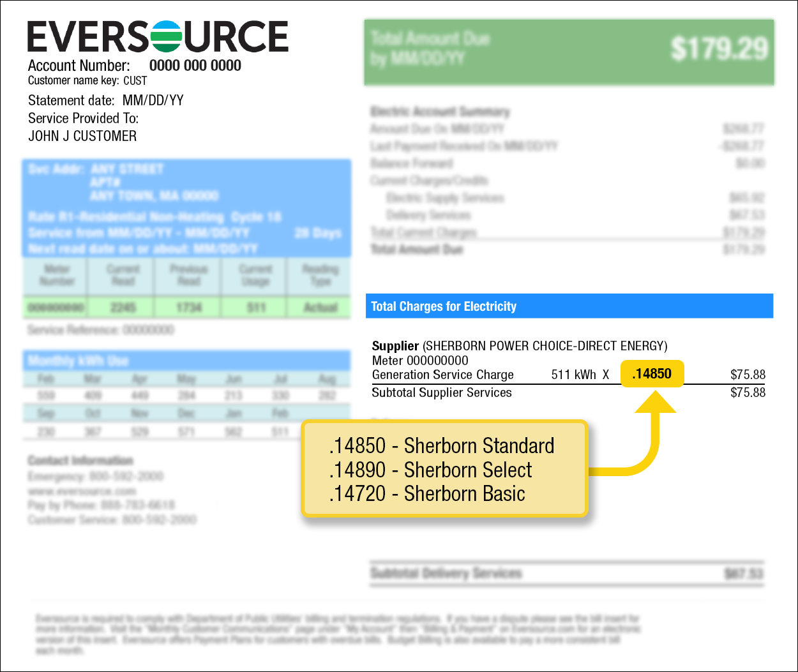Image resolution: width=798 pixels, height=672 pixels.
Task: Click the Eversource logo
Action: point(158,36)
